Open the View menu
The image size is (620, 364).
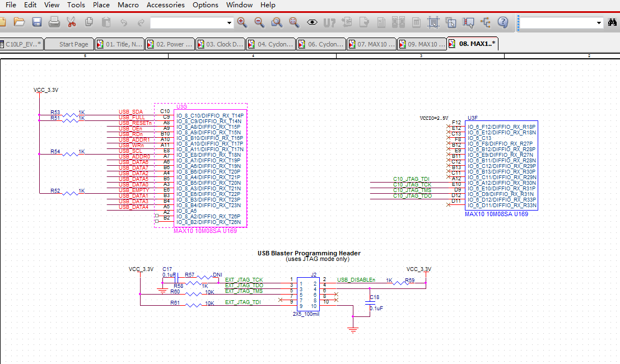52,4
